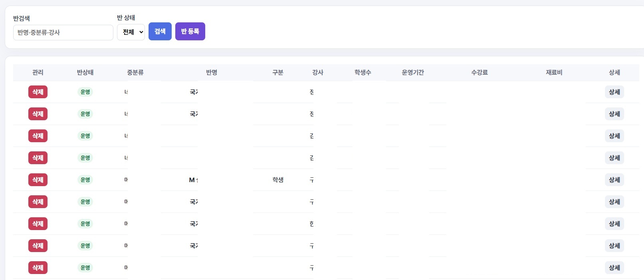Click the 운영기간 column header
The height and width of the screenshot is (280, 644).
(413, 72)
